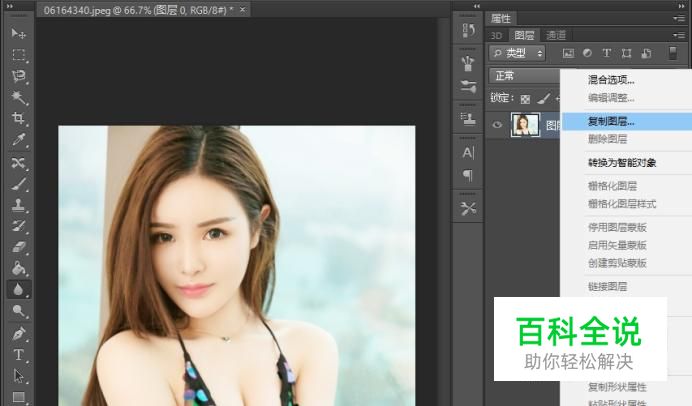692x406 pixels.
Task: Open the Brush panel icon
Action: 468,86
